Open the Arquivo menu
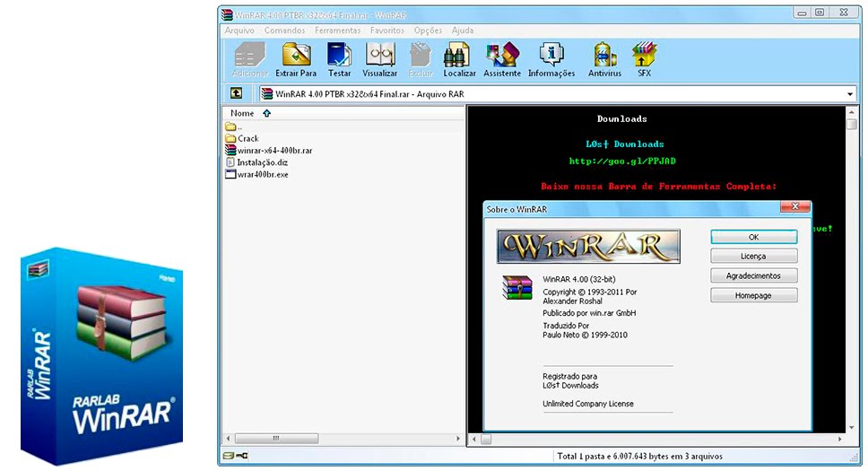 pos(239,31)
